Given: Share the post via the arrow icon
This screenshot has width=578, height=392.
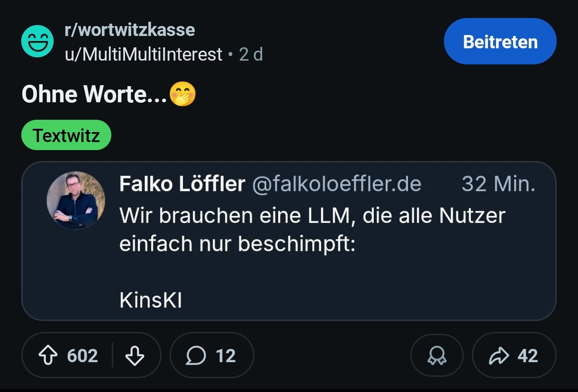Looking at the screenshot, I should point(499,356).
